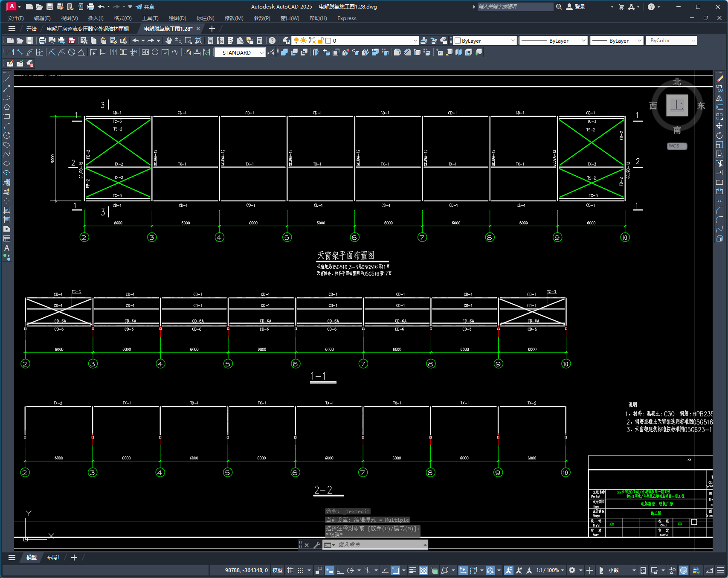Toggle Ortho mode in status bar
This screenshot has width=728, height=578.
[x=340, y=570]
